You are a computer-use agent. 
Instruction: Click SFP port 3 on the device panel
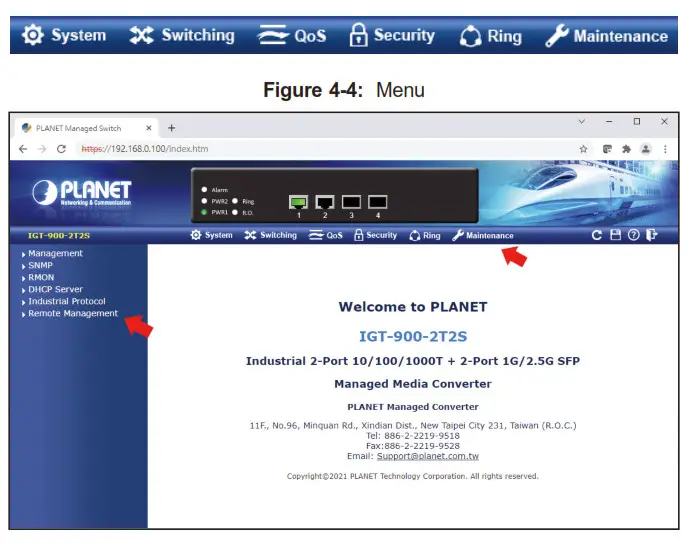[351, 202]
